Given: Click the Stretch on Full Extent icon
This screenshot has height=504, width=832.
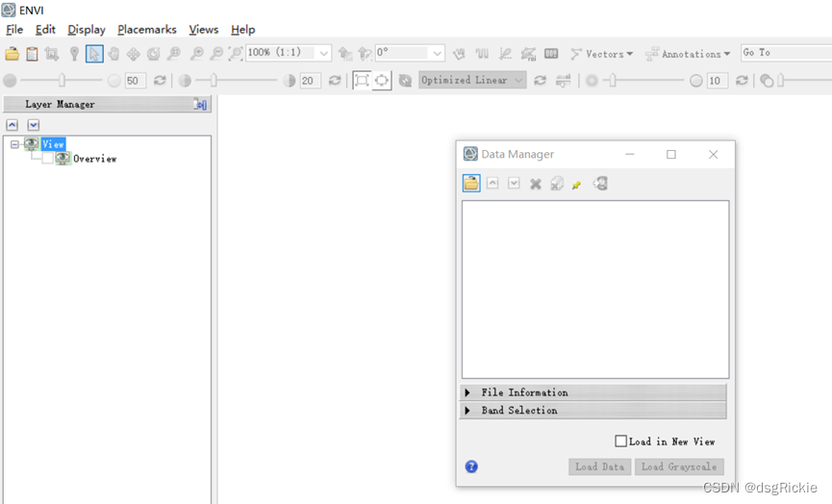Looking at the screenshot, I should click(x=382, y=81).
